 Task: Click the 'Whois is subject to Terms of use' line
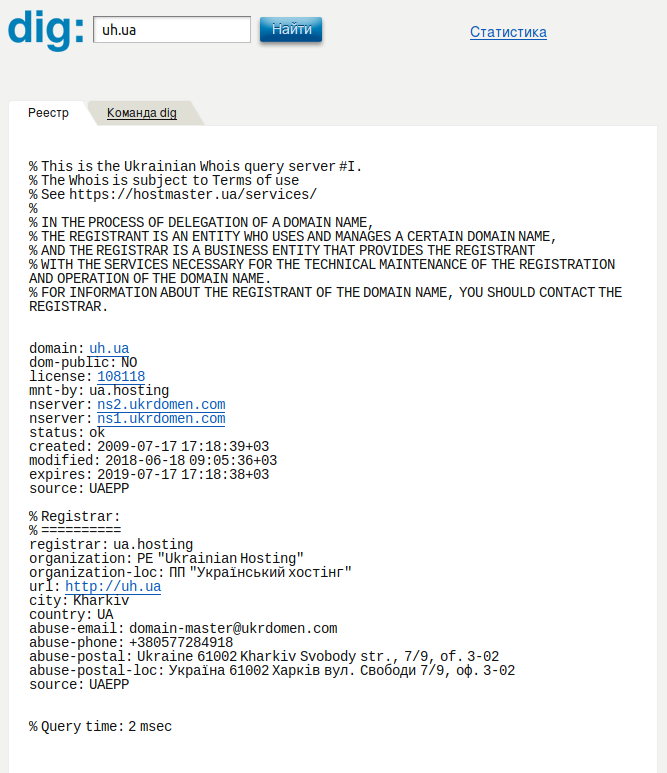(164, 180)
